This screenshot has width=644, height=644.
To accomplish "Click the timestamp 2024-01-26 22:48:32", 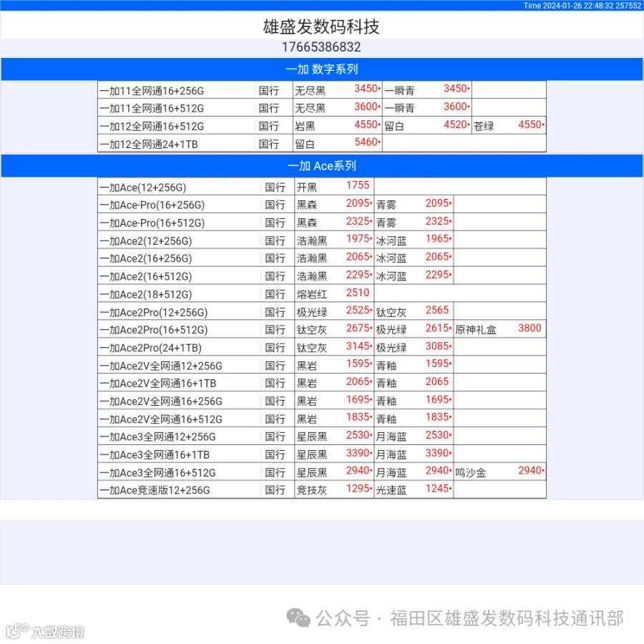I will (578, 5).
